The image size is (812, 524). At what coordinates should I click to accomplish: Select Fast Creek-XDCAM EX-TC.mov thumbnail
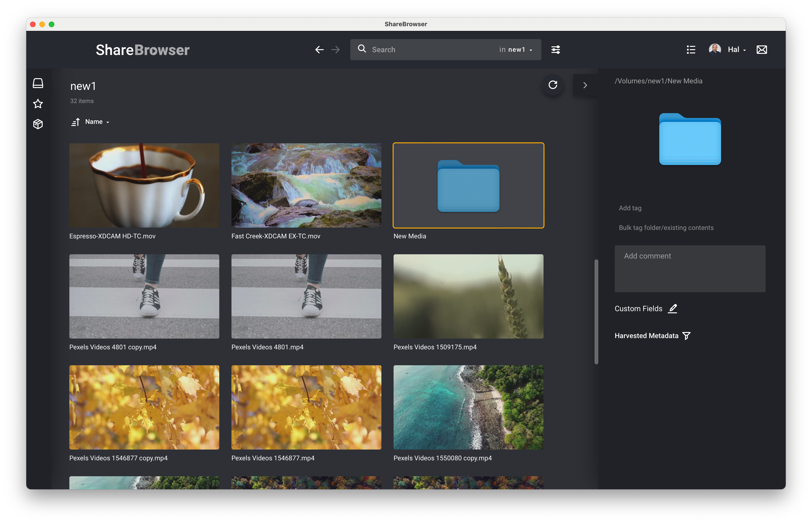pyautogui.click(x=306, y=185)
